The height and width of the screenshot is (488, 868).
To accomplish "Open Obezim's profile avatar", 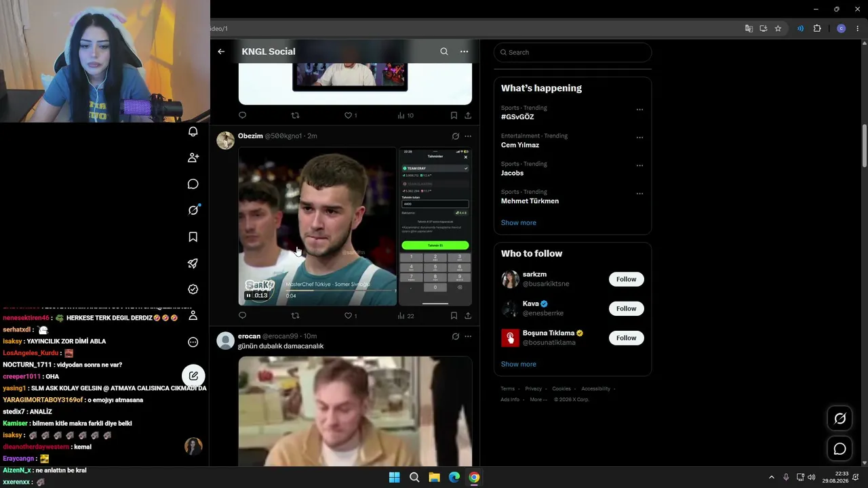I will click(x=226, y=140).
